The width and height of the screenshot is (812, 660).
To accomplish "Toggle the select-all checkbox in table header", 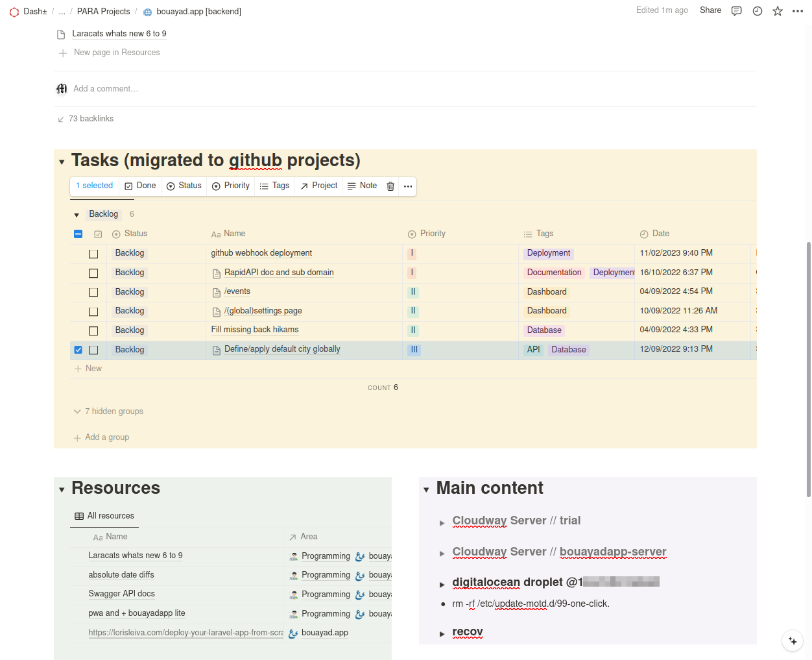I will (x=78, y=234).
